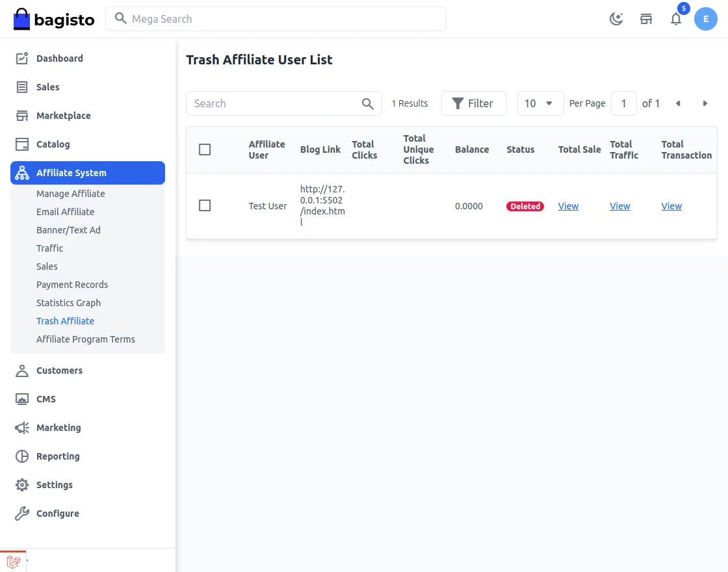Go to previous page arrow
The width and height of the screenshot is (728, 572).
coord(678,103)
